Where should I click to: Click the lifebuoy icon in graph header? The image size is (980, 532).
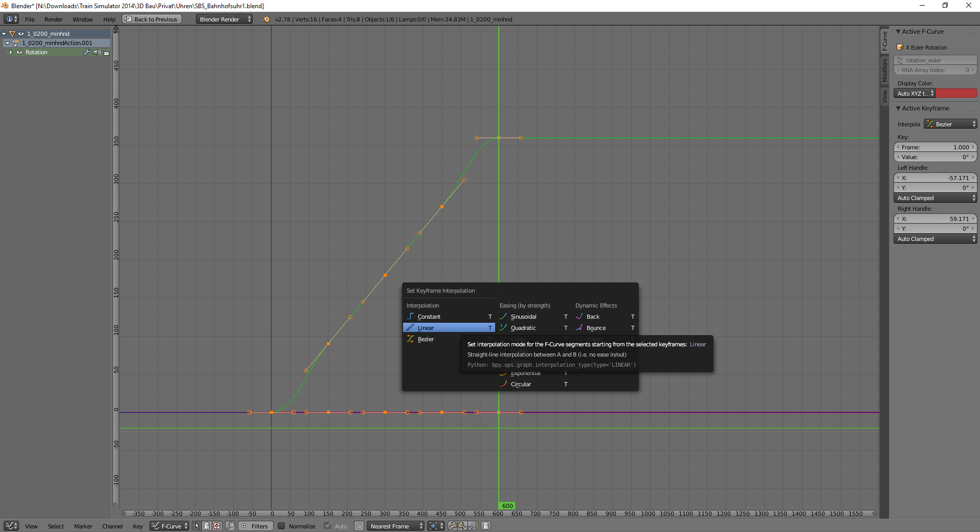coord(217,526)
